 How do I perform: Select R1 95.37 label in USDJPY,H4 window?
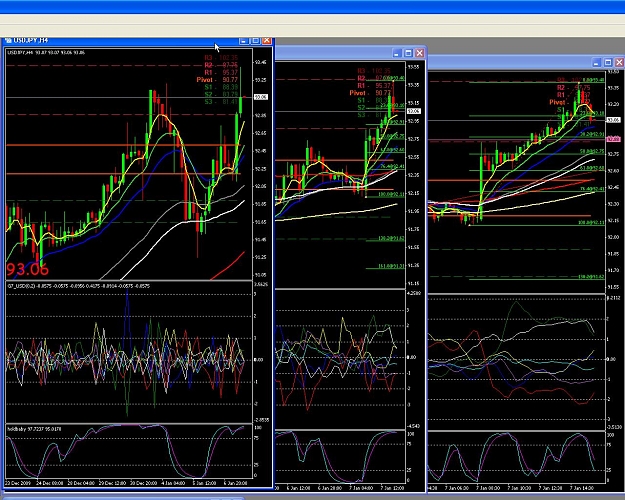[221, 73]
